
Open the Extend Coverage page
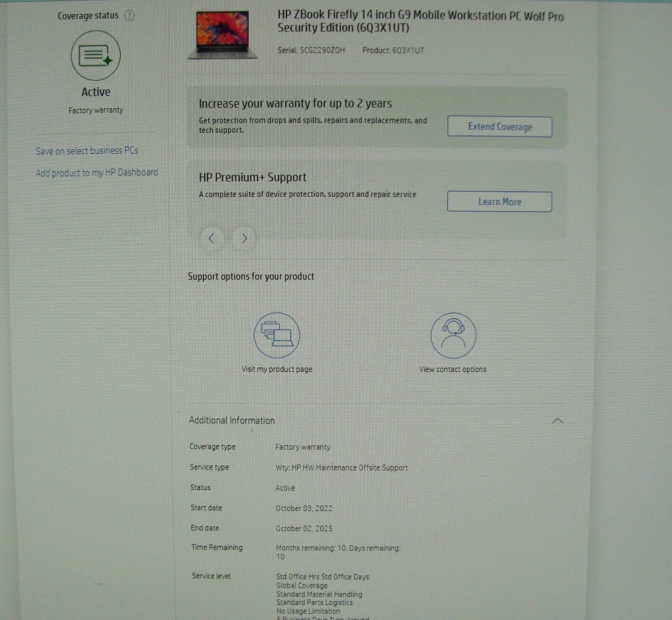point(499,126)
